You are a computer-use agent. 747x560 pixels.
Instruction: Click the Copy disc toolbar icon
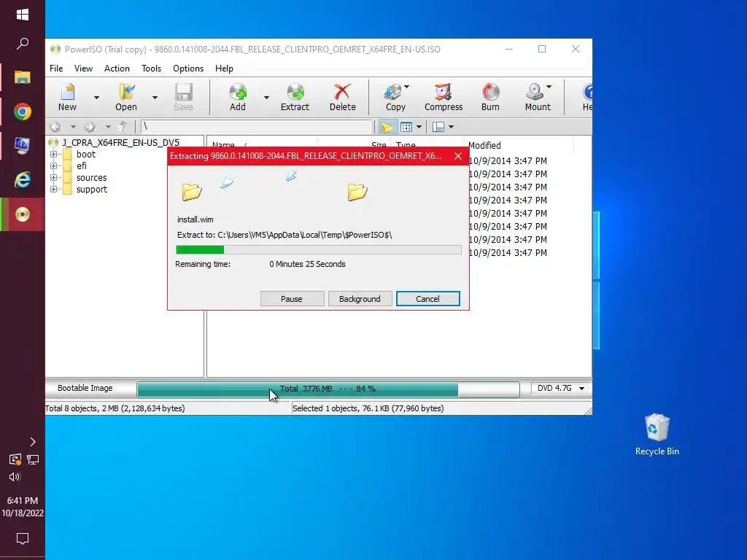click(395, 97)
